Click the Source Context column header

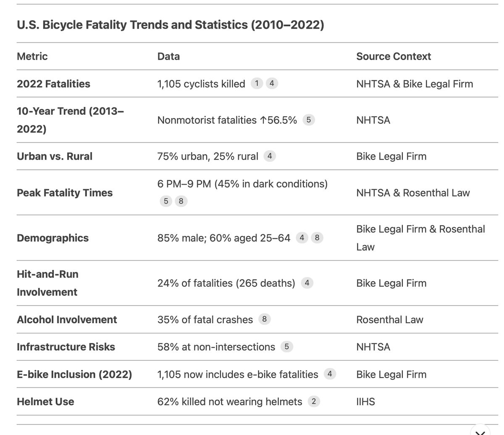pyautogui.click(x=394, y=56)
